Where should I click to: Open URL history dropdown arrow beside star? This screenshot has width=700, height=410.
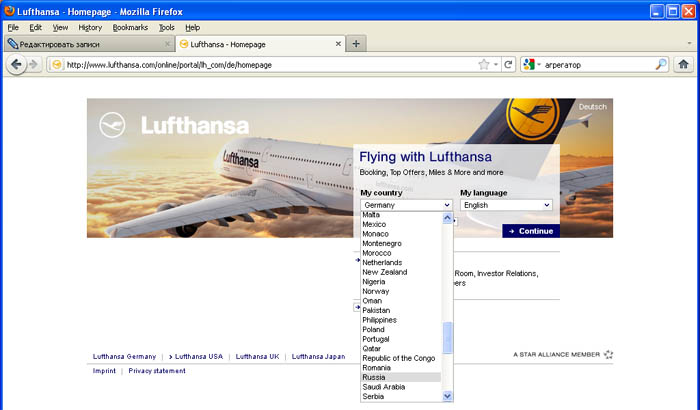tap(496, 65)
